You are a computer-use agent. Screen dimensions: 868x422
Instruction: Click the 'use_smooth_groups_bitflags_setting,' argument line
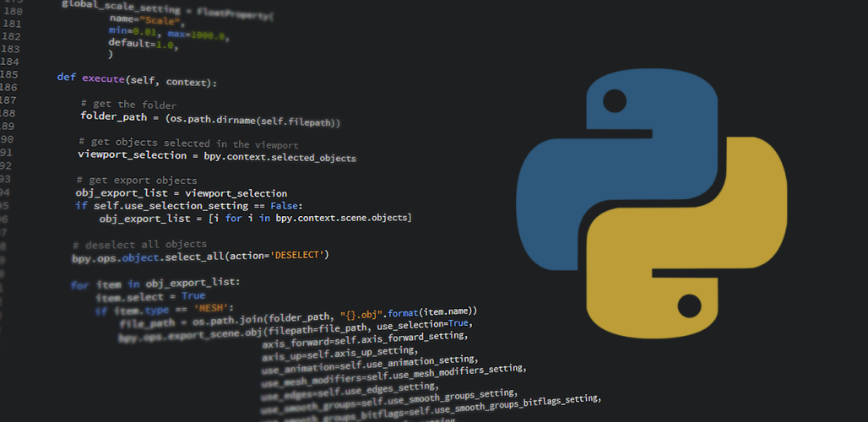tap(430, 408)
